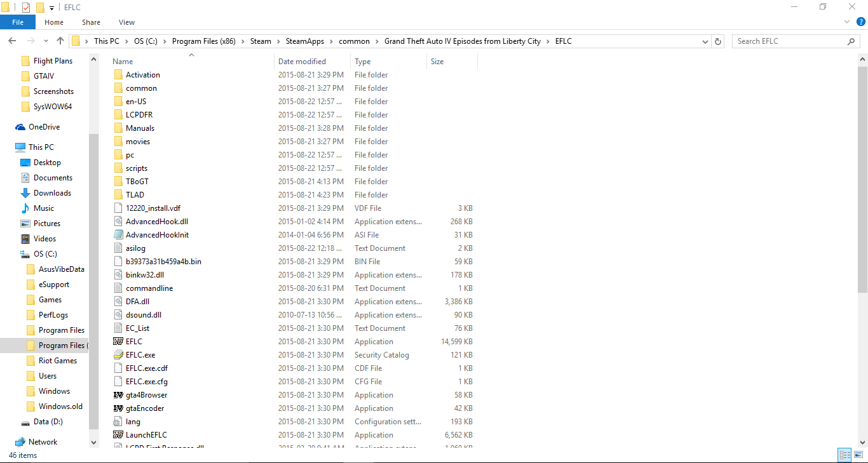Image resolution: width=868 pixels, height=463 pixels.
Task: Open the Home ribbon tab
Action: coord(53,22)
